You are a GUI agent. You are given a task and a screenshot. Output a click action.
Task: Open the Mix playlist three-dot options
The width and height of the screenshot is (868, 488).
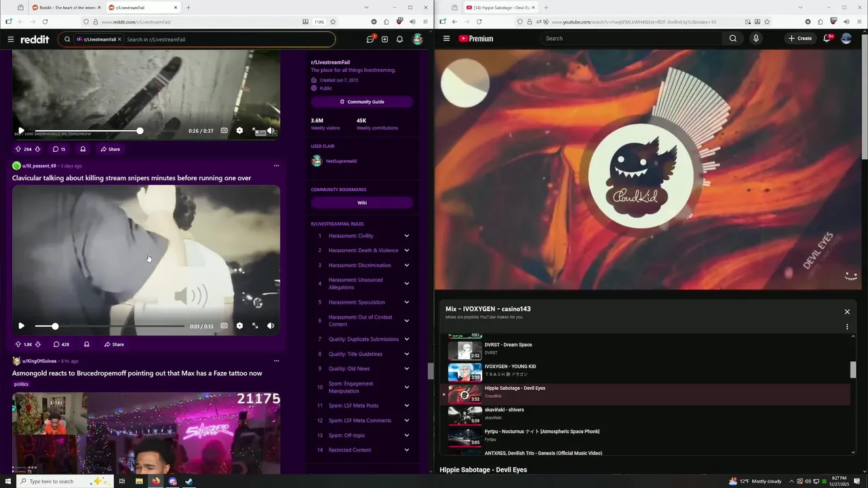(847, 327)
